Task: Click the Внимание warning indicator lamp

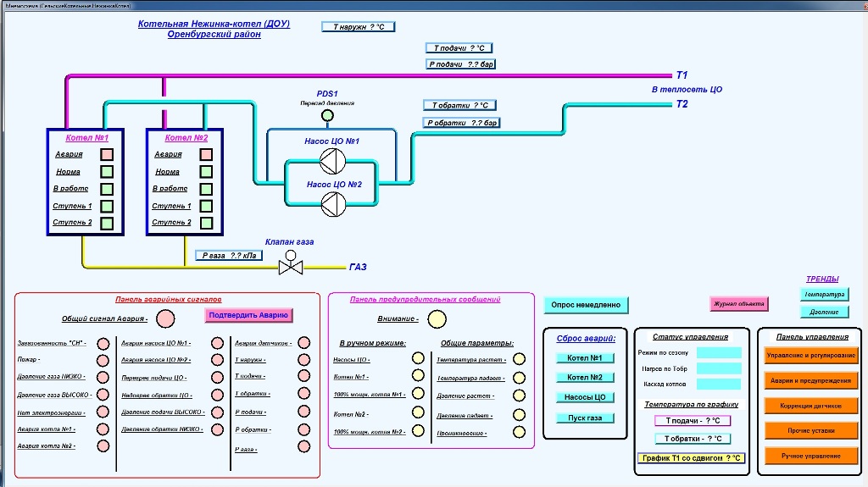Action: (x=437, y=319)
